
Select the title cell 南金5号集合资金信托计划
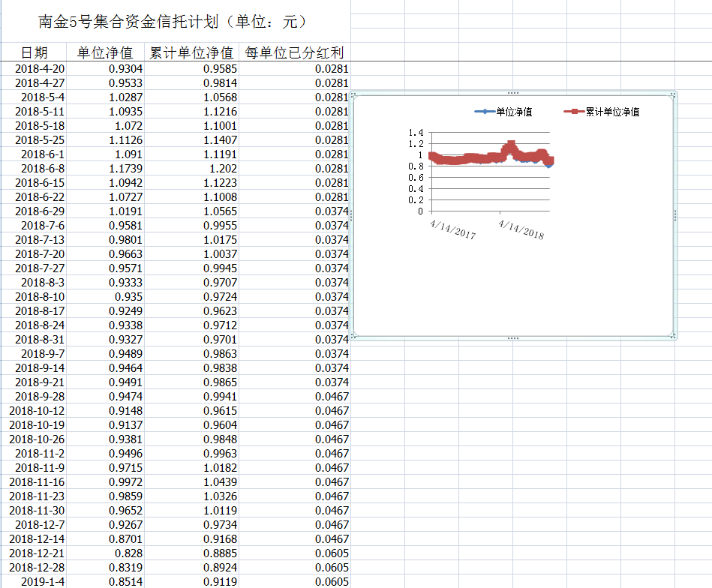(176, 21)
